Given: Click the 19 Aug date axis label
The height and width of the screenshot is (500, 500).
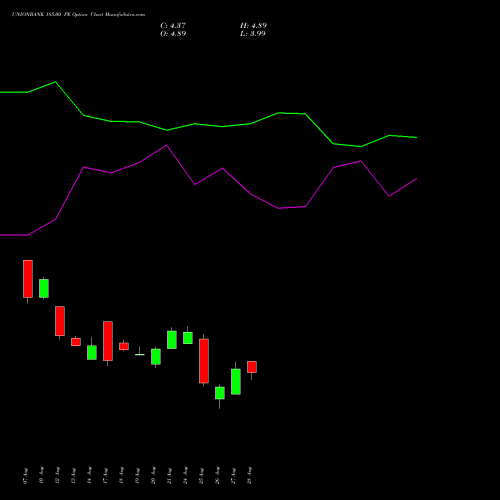Looking at the screenshot, I should [137, 476].
